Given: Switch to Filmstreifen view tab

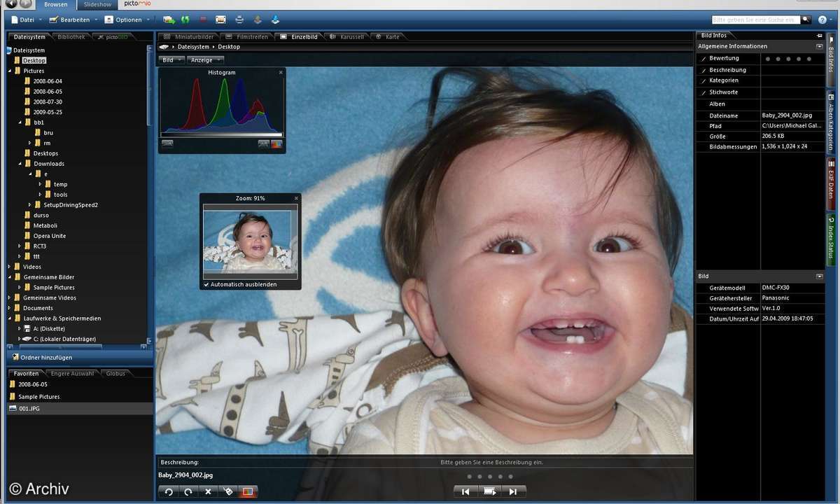Looking at the screenshot, I should [x=247, y=36].
